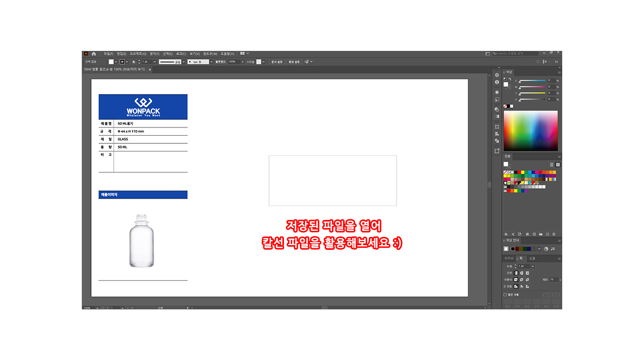Image resolution: width=644 pixels, height=350 pixels.
Task: Click the Illustrator Home icon
Action: (94, 53)
